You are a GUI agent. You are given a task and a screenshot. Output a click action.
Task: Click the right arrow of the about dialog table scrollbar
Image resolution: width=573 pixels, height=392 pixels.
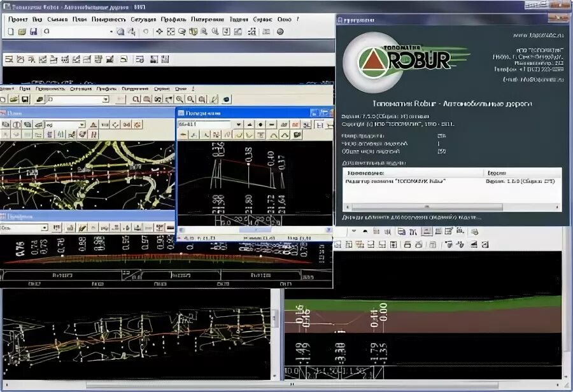tap(558, 207)
